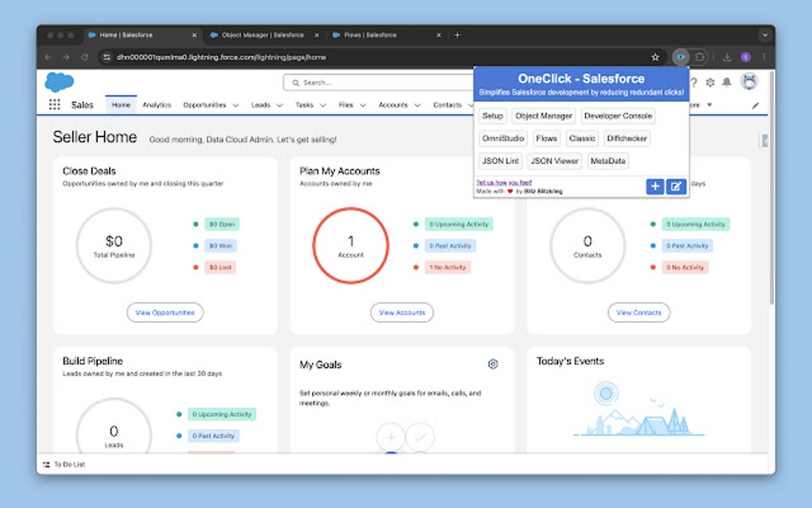Click the blue plus icon in OneClick popup
The width and height of the screenshot is (812, 508).
[x=654, y=186]
